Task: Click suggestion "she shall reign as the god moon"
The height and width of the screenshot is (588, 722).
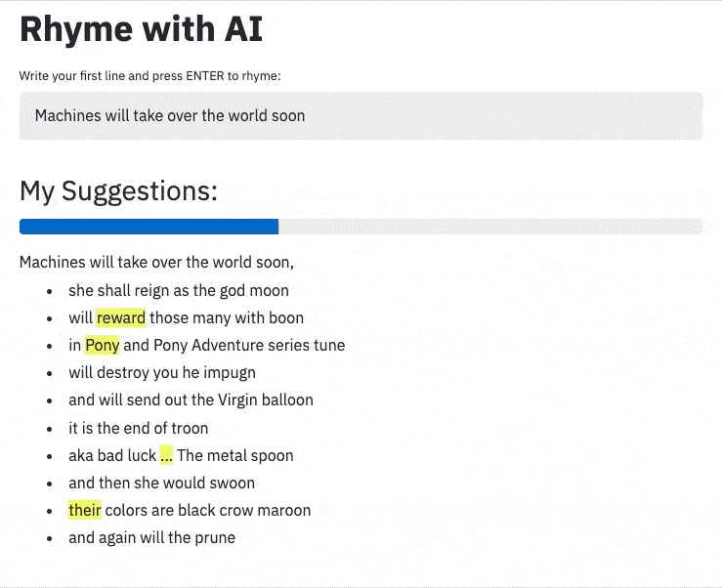Action: click(x=179, y=290)
